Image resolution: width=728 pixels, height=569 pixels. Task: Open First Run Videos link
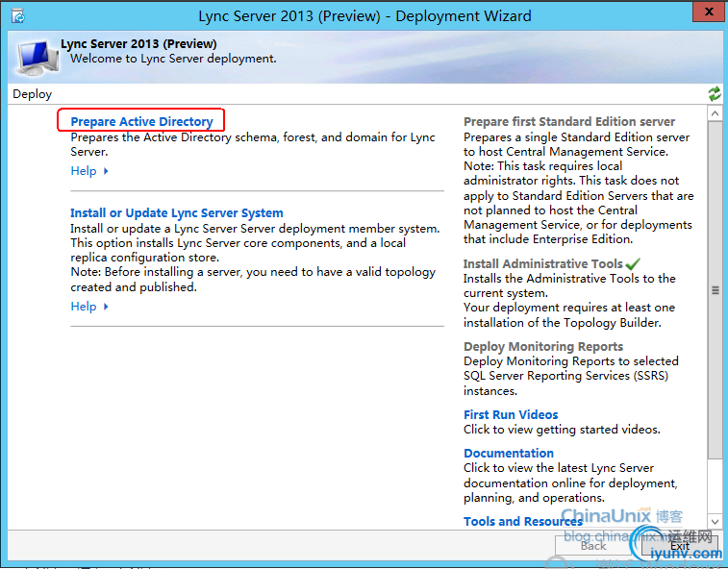point(511,414)
